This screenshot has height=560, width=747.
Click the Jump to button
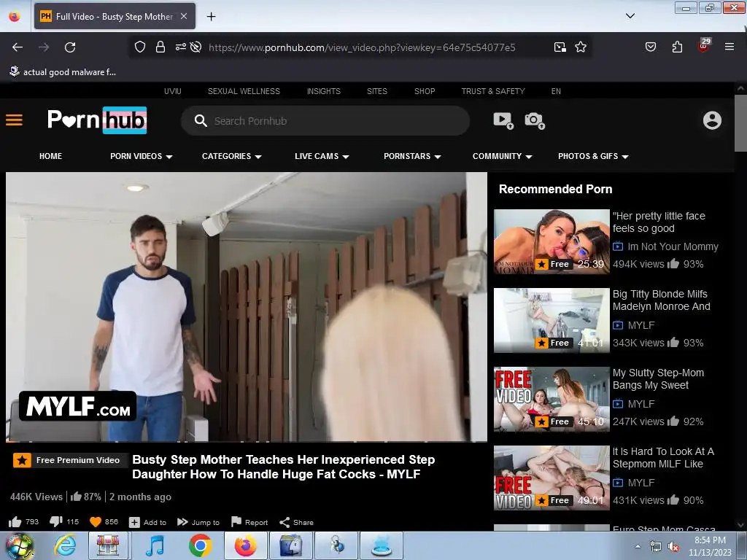(x=198, y=522)
